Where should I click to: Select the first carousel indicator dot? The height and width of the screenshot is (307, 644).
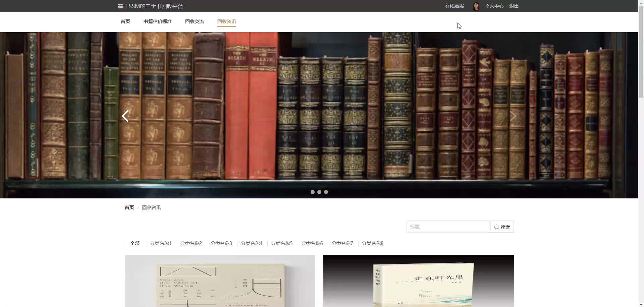(x=313, y=192)
